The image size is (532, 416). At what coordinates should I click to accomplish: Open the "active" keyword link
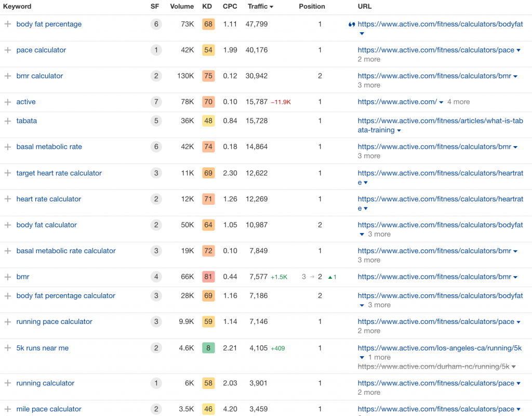click(26, 102)
